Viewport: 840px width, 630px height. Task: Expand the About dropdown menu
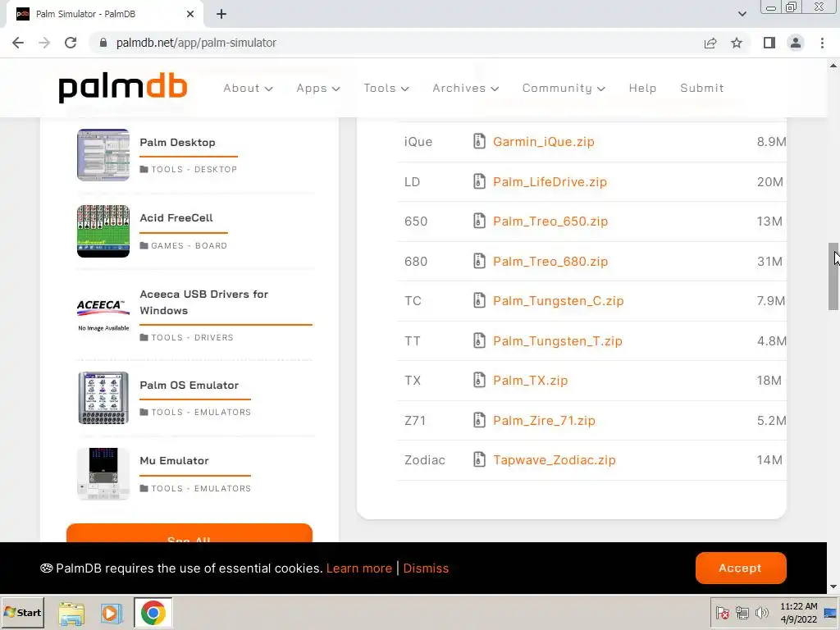point(248,89)
